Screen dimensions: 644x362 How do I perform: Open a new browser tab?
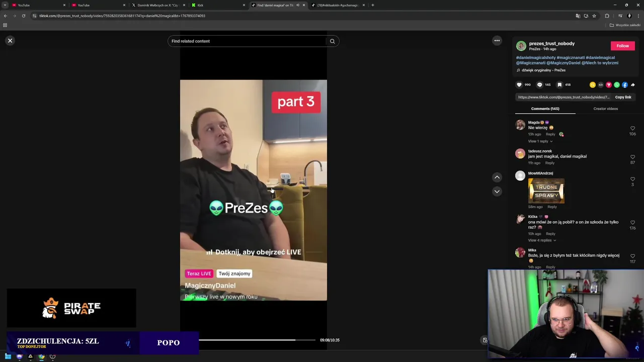click(x=373, y=5)
